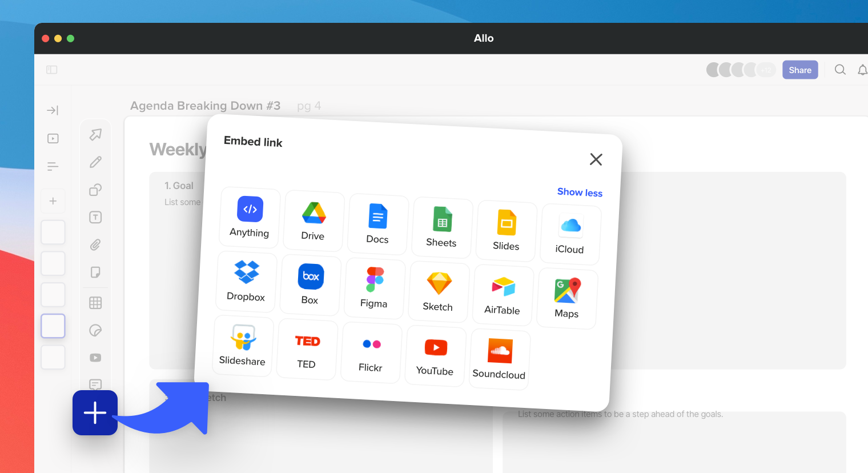Choose Dropbox from embed options
The width and height of the screenshot is (868, 473).
point(246,280)
